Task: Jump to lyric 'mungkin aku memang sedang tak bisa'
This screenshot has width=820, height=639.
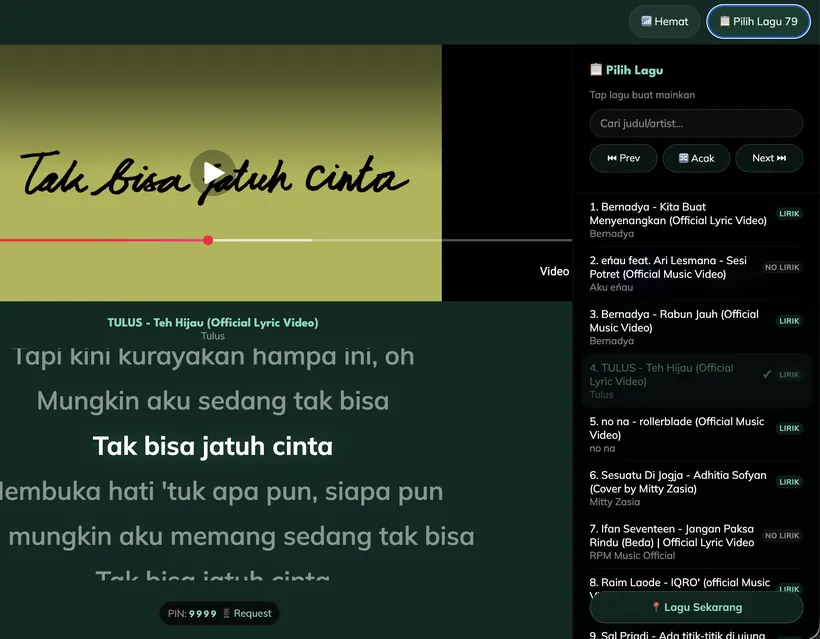Action: 241,537
